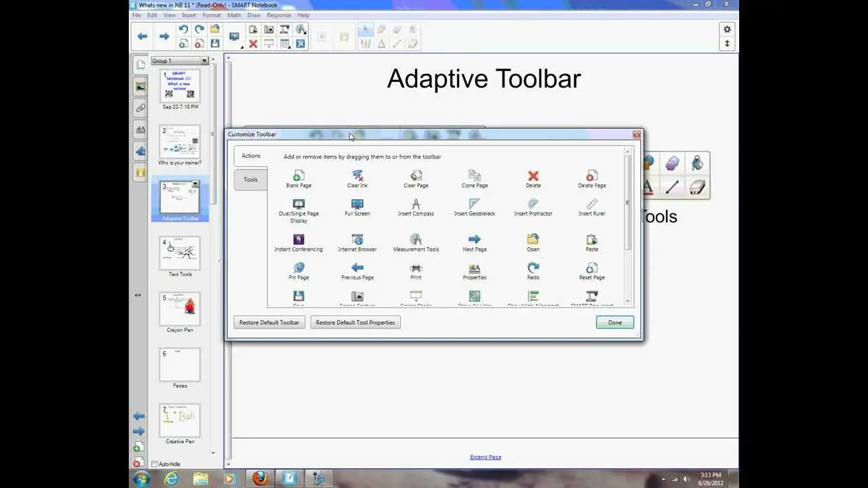Viewport: 868px width, 488px height.
Task: Select the Crayon Pen page thumbnail
Action: pyautogui.click(x=180, y=309)
